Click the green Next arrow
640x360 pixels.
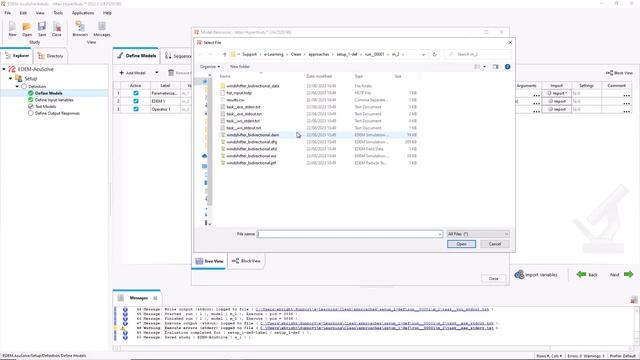pos(629,274)
